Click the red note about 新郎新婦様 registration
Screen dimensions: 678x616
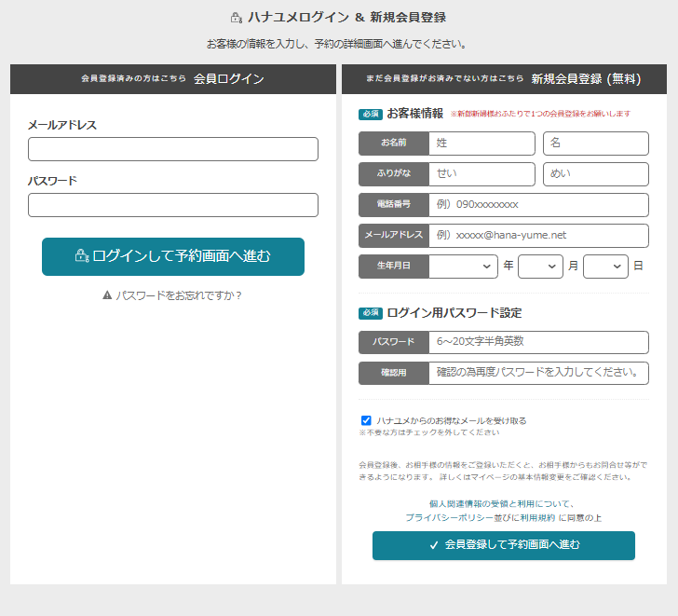point(540,114)
